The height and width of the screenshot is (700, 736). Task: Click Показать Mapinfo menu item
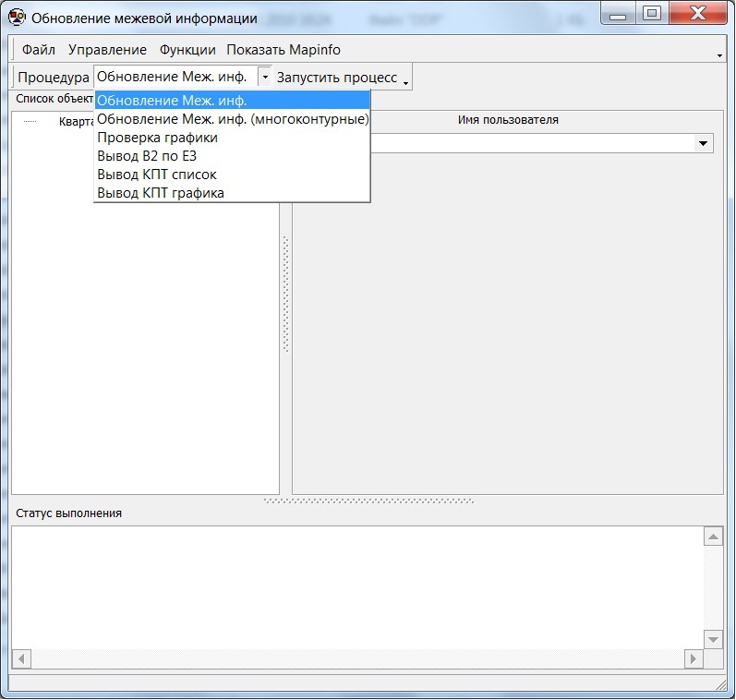(x=284, y=50)
